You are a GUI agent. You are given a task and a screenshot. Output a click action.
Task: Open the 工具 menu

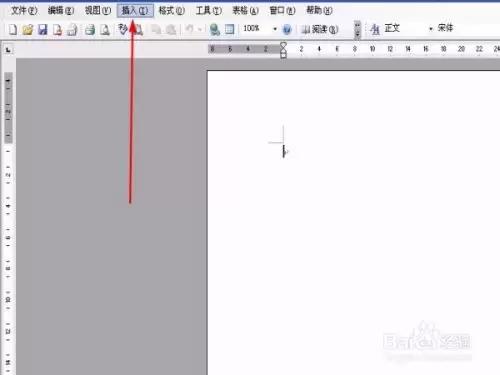208,11
